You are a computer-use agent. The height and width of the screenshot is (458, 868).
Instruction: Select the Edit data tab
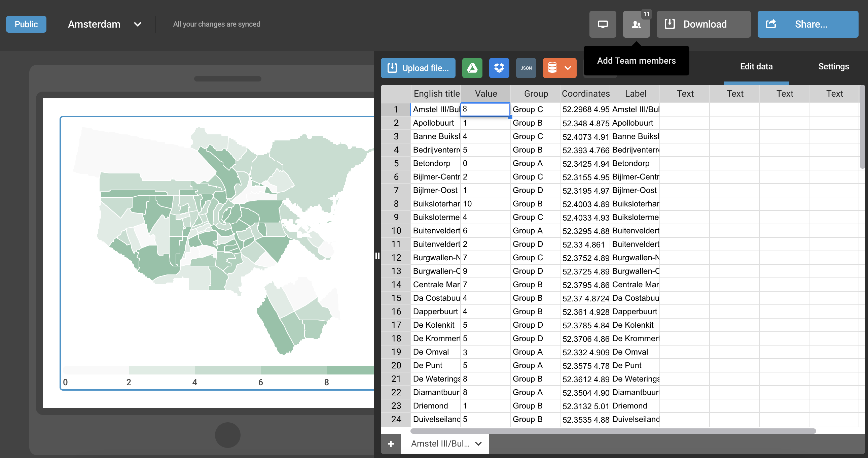(x=756, y=66)
